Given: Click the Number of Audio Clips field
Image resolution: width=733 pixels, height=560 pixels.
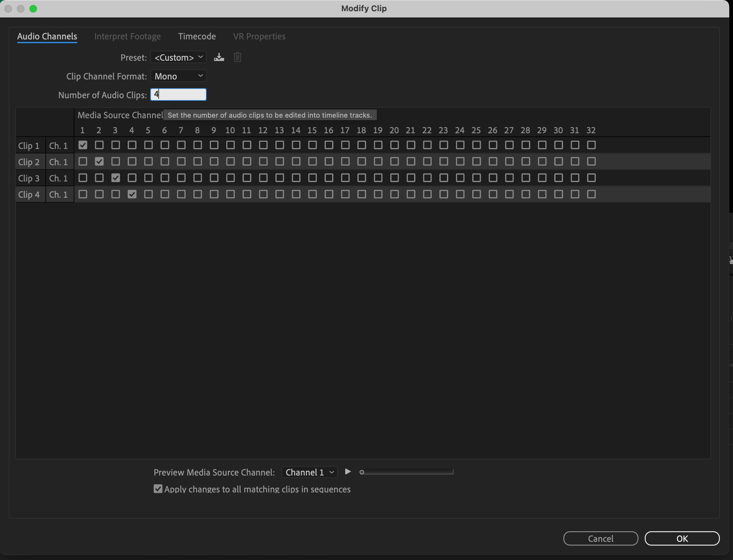Looking at the screenshot, I should 178,95.
